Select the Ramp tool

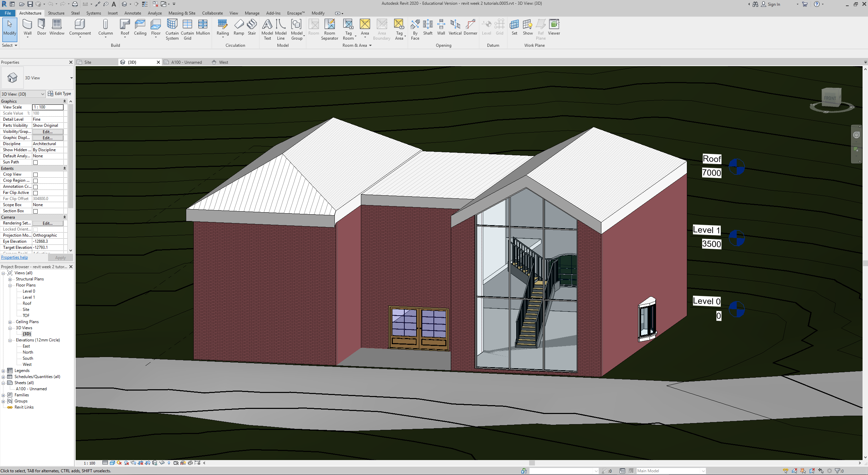click(x=239, y=27)
